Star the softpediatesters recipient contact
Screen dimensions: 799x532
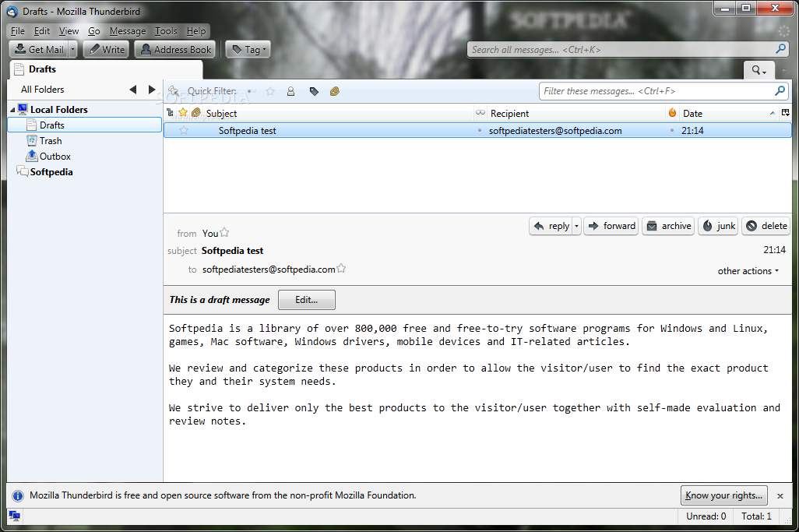341,269
